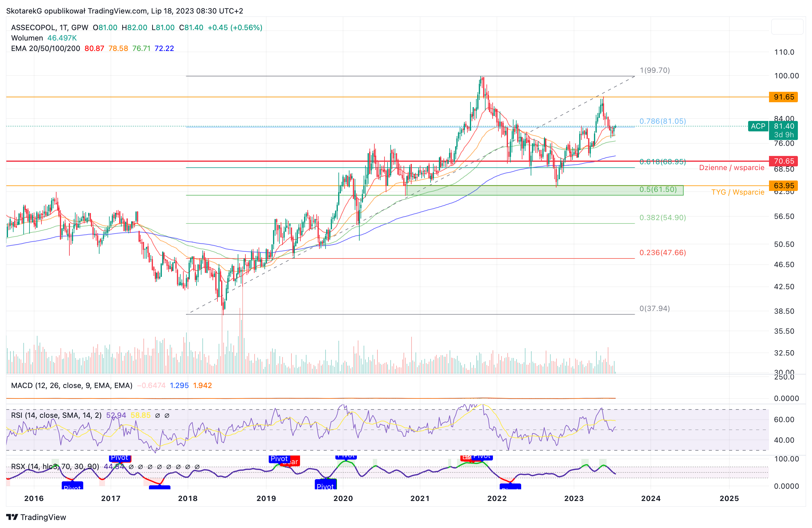The height and width of the screenshot is (528, 812).
Task: Click the 2018 year label on time axis
Action: [x=188, y=498]
